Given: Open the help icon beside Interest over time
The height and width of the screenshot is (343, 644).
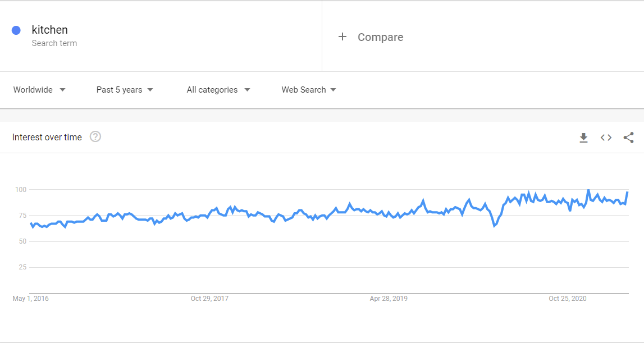Looking at the screenshot, I should 95,137.
